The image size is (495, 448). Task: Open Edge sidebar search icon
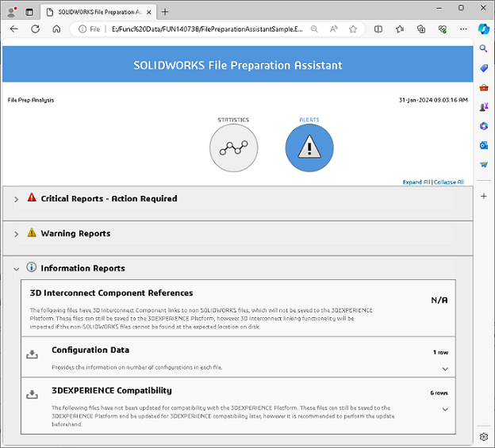point(484,49)
